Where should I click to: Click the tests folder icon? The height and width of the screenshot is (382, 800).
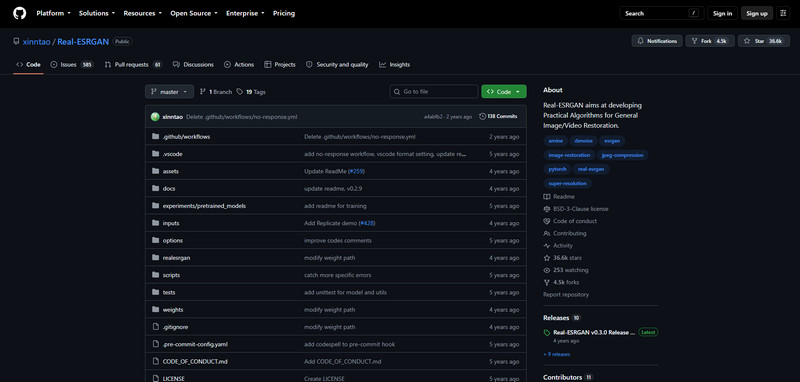click(156, 293)
